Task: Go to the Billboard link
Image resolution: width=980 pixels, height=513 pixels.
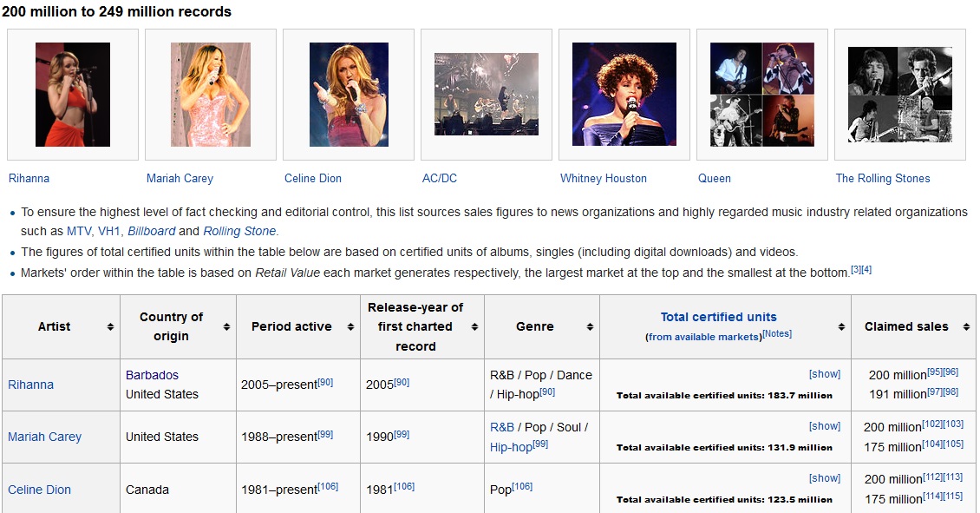Action: 151,231
